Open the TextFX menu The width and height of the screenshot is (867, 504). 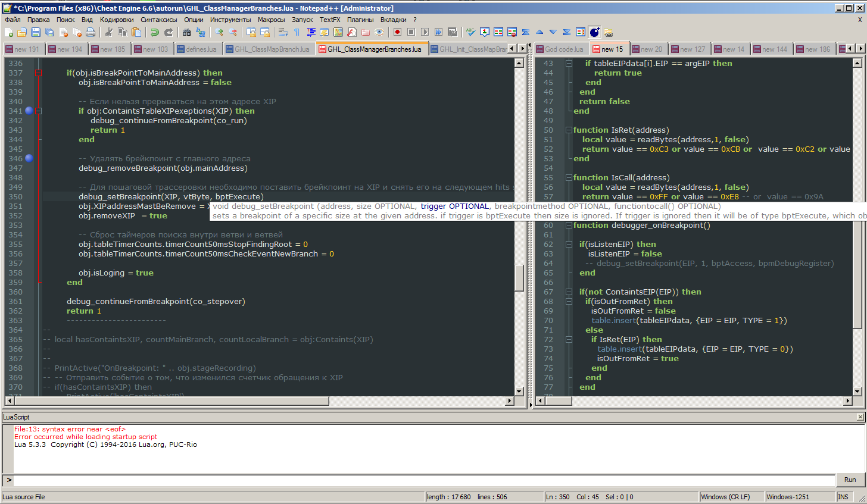[x=329, y=20]
